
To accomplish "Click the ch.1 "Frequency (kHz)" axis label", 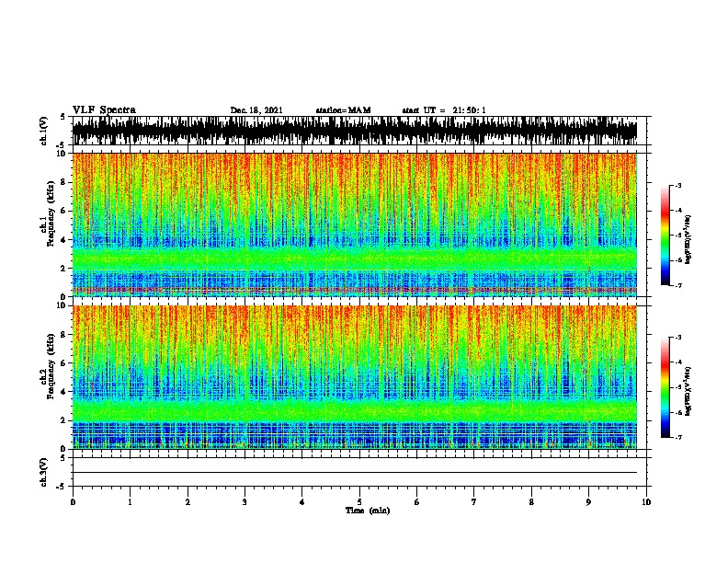I will (x=51, y=213).
